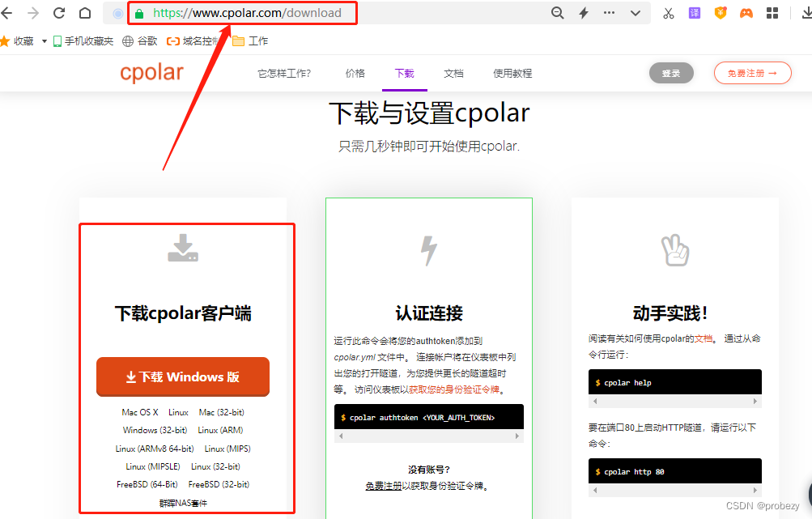Click the 免费注册 button
Image resolution: width=812 pixels, height=519 pixels.
pyautogui.click(x=752, y=73)
